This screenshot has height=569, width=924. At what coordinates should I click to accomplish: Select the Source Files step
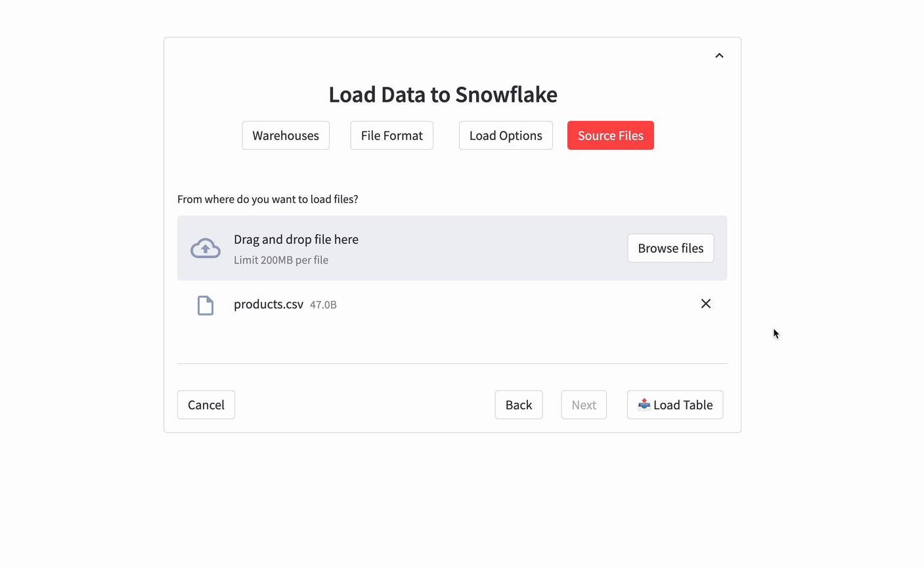[x=610, y=135]
